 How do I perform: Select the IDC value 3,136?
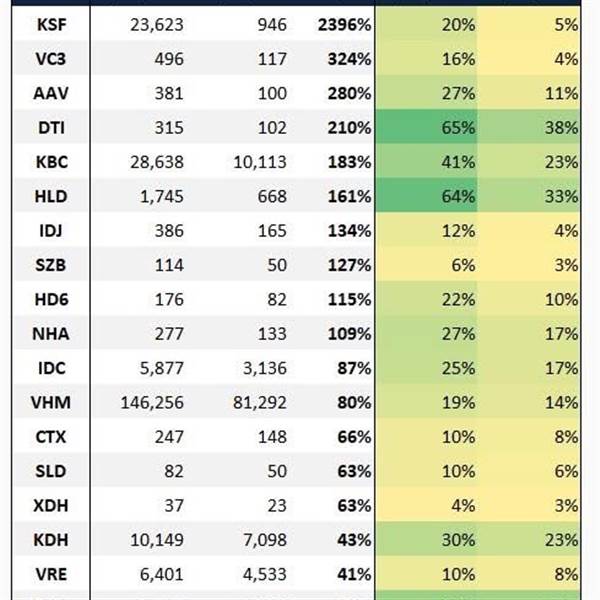(x=265, y=368)
